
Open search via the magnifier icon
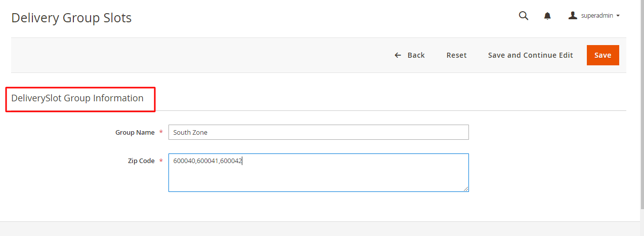tap(524, 16)
